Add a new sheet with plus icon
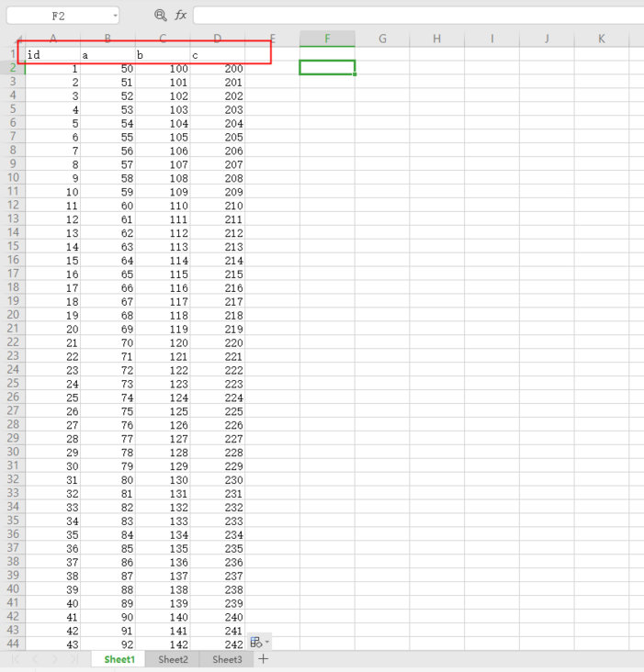The image size is (644, 672). 264,659
